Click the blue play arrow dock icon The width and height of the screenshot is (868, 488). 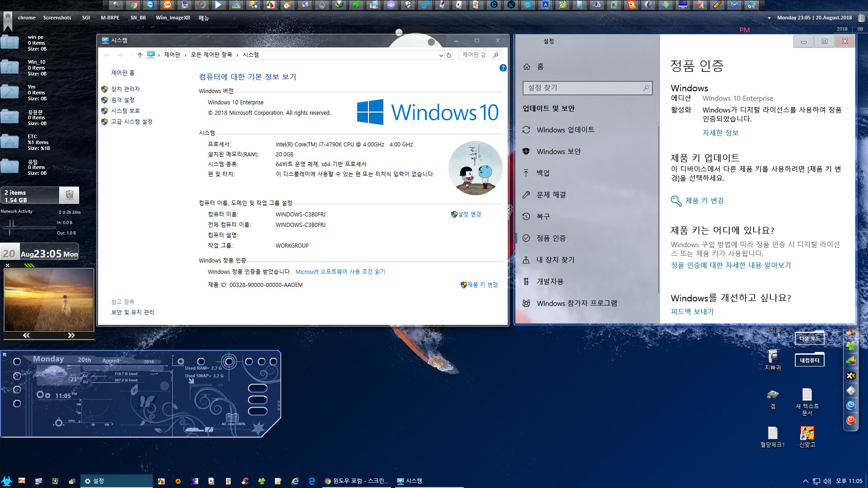pos(219,5)
